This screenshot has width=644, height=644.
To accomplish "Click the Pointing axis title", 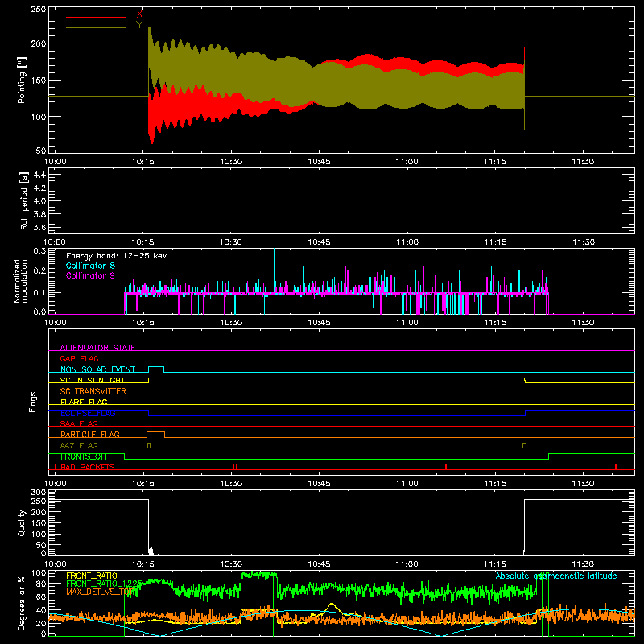I will pos(22,80).
